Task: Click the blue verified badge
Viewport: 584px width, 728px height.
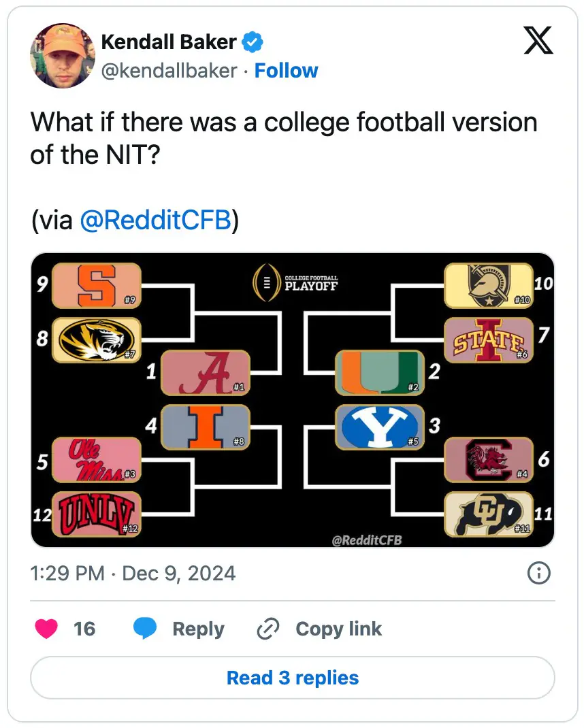Action: tap(253, 42)
